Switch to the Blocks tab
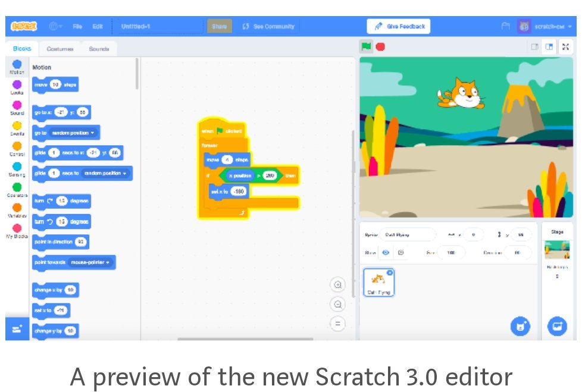Screen dimensions: 582x392 (x=22, y=49)
